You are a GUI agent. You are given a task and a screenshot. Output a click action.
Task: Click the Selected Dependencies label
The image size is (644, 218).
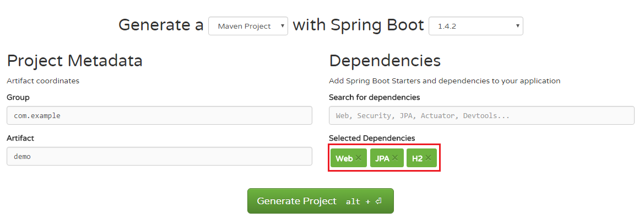coord(372,138)
